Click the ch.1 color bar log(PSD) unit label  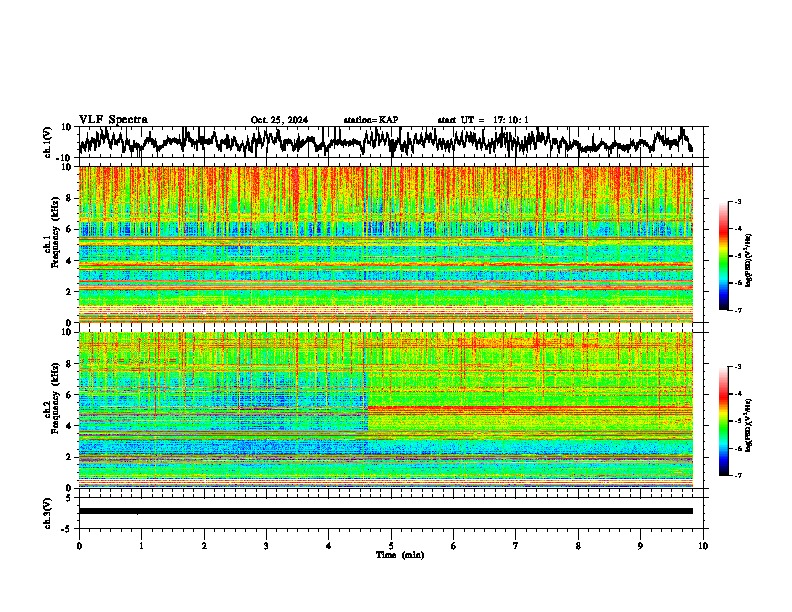tap(749, 260)
